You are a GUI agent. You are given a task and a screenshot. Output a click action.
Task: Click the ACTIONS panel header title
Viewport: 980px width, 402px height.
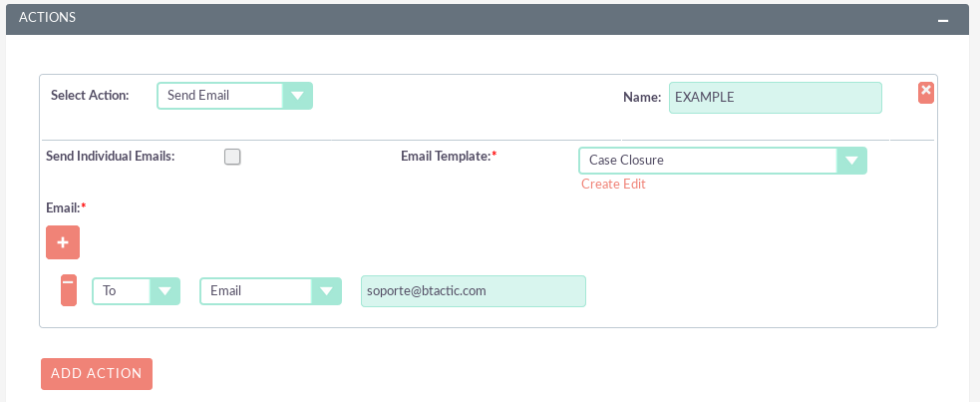click(x=47, y=18)
